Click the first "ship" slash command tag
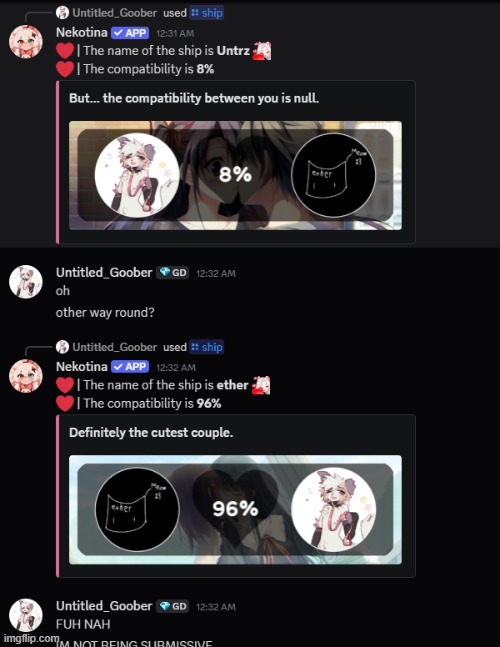Image resolution: width=500 pixels, height=647 pixels. [x=207, y=13]
